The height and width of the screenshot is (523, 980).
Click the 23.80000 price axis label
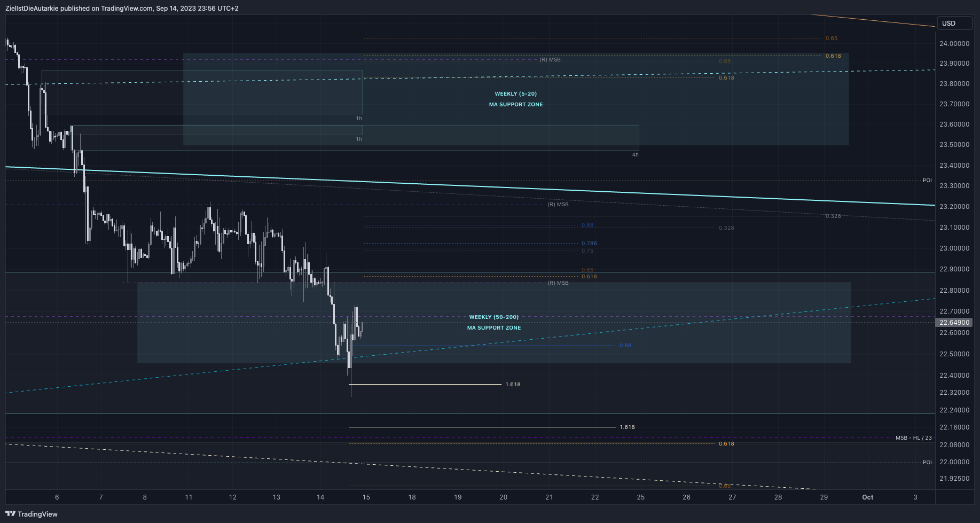point(954,84)
